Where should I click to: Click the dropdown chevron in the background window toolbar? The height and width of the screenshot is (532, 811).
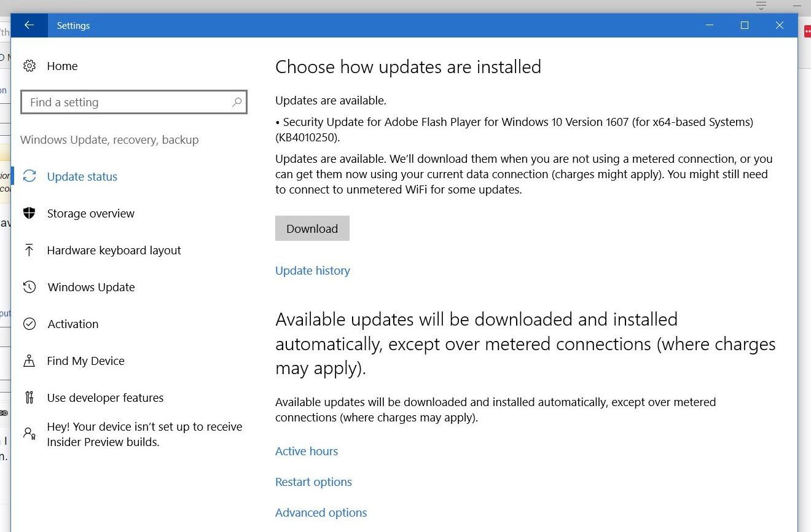click(761, 6)
